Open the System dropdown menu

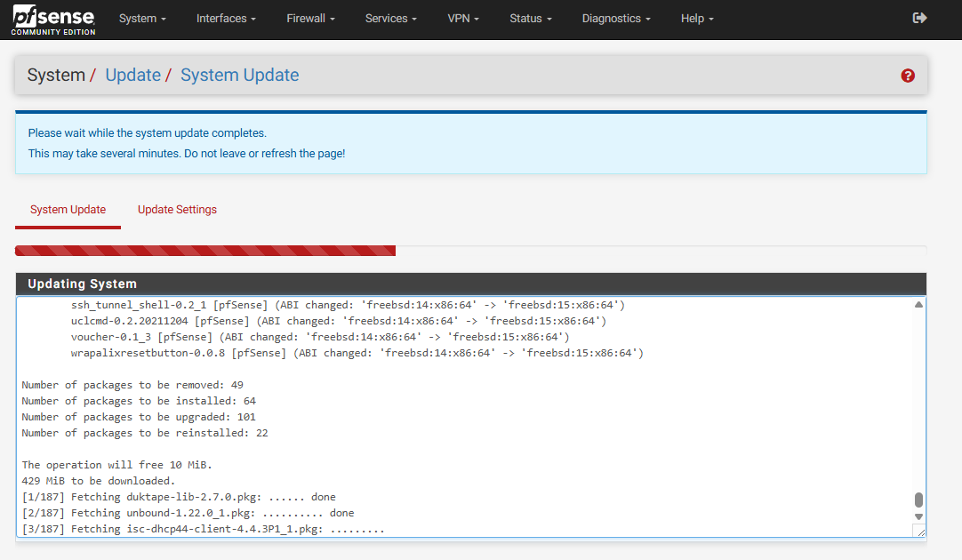click(142, 19)
